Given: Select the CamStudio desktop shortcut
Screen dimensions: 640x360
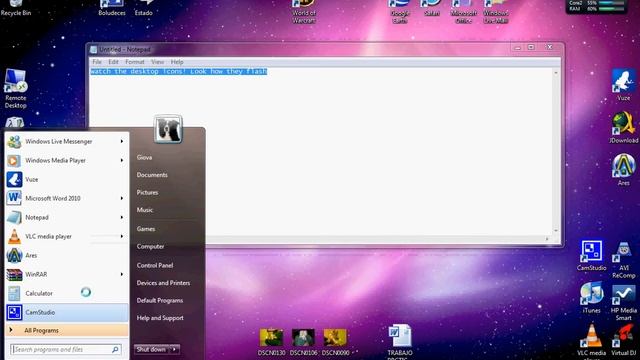Looking at the screenshot, I should pyautogui.click(x=591, y=255).
